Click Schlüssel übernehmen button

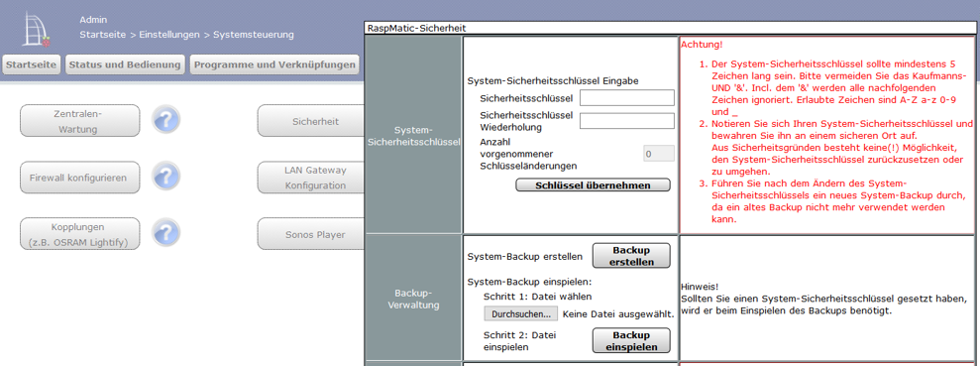tap(593, 185)
